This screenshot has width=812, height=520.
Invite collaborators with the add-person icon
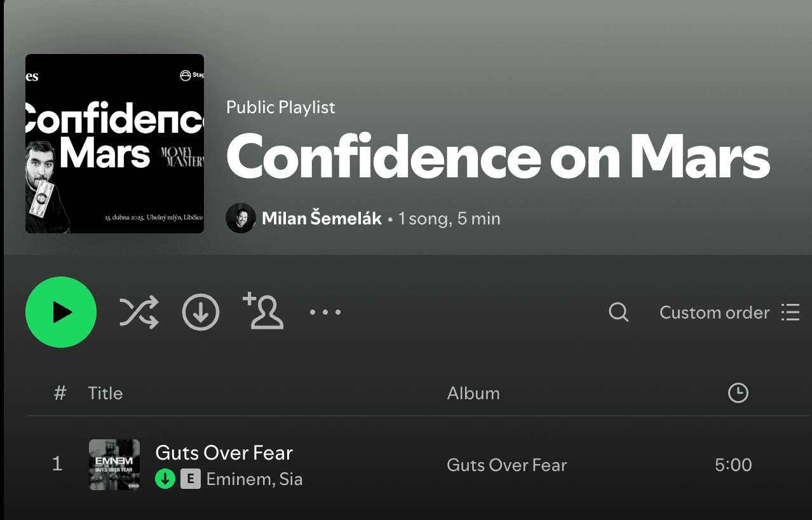[x=263, y=311]
